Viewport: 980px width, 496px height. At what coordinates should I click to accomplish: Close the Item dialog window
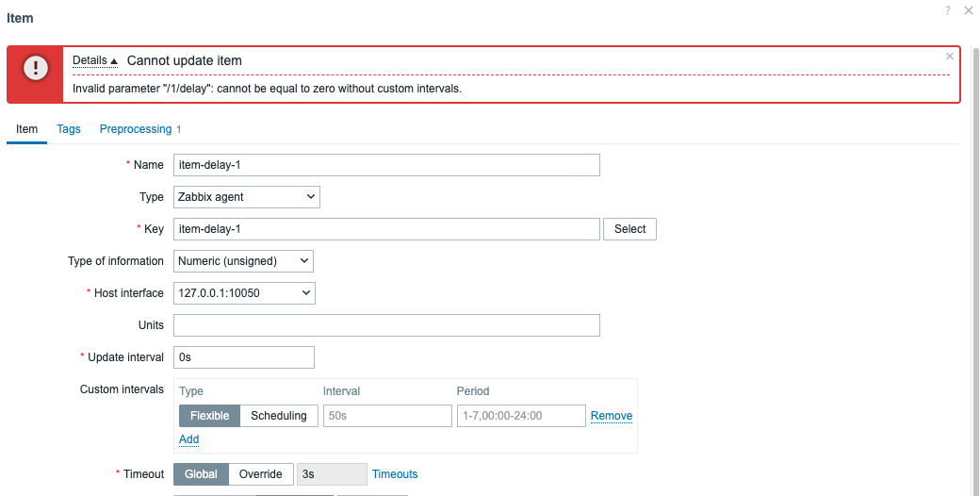pos(968,10)
